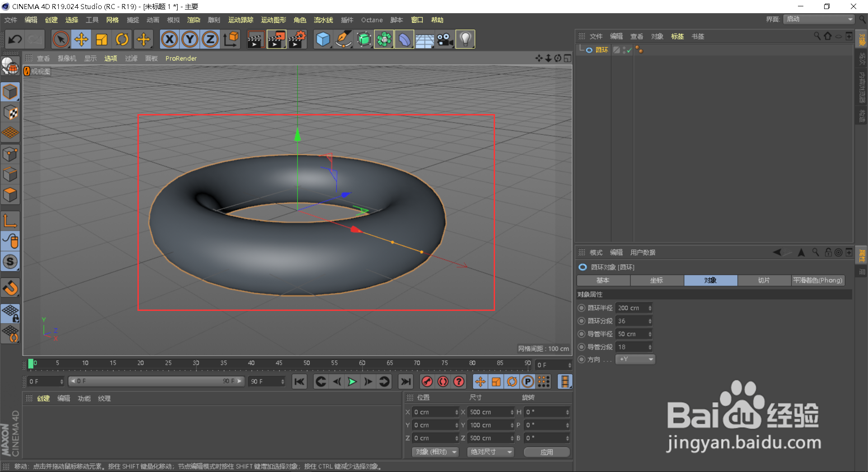Screen dimensions: 868x472
Task: Select the Scale tool in top toolbar
Action: [x=102, y=39]
